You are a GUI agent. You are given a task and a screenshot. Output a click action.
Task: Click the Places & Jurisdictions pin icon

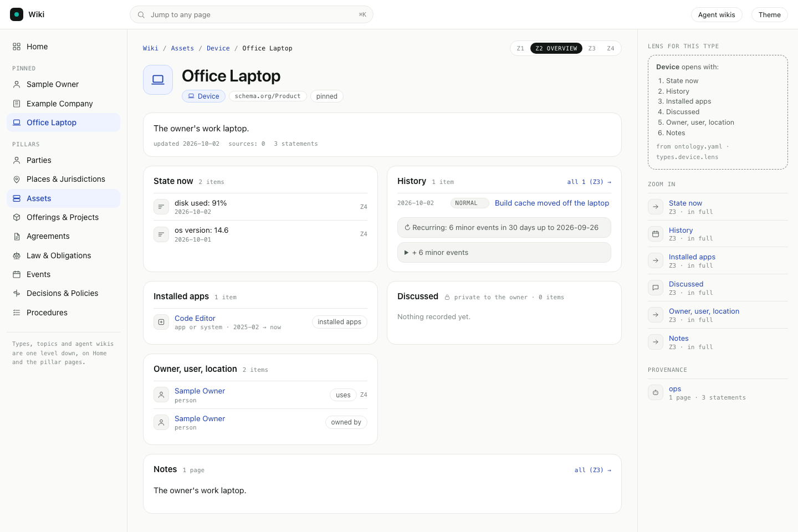tap(17, 179)
